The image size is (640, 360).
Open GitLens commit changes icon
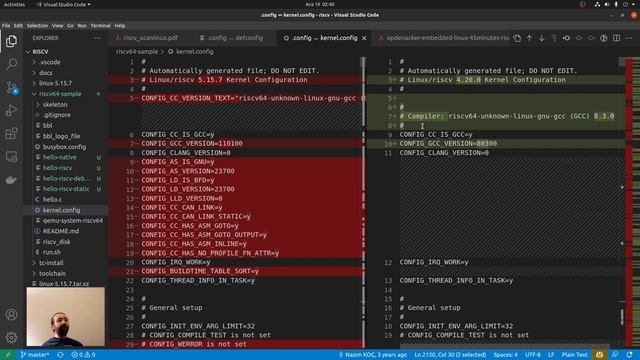(x=567, y=38)
